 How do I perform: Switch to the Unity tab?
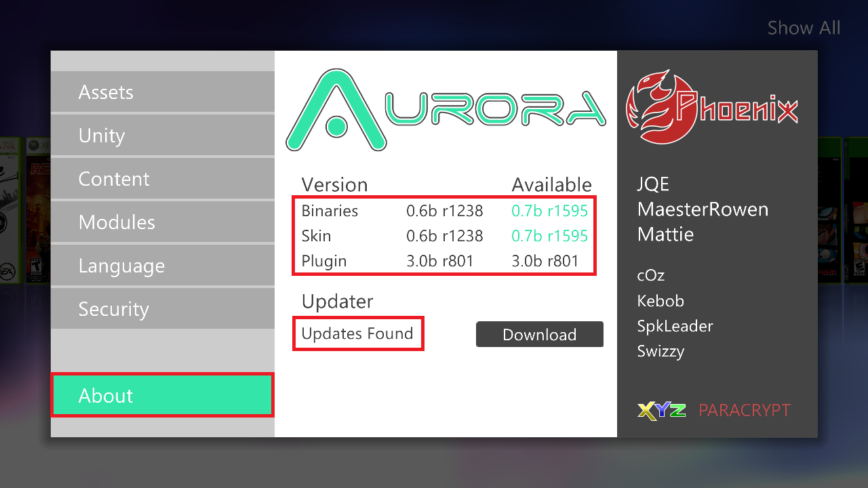[x=163, y=136]
